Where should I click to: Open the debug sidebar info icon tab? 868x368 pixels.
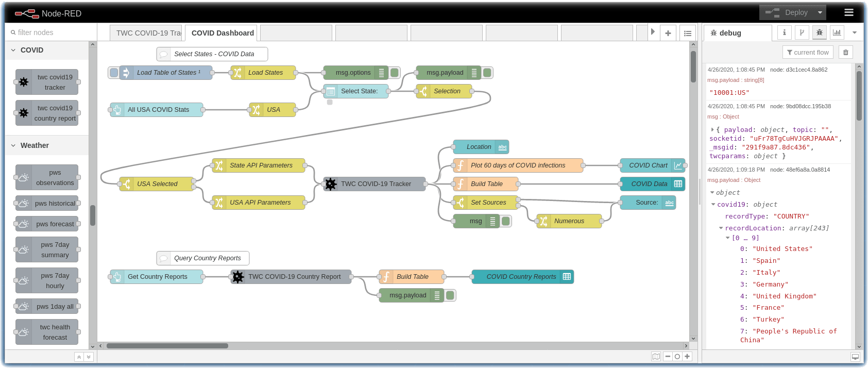click(784, 32)
